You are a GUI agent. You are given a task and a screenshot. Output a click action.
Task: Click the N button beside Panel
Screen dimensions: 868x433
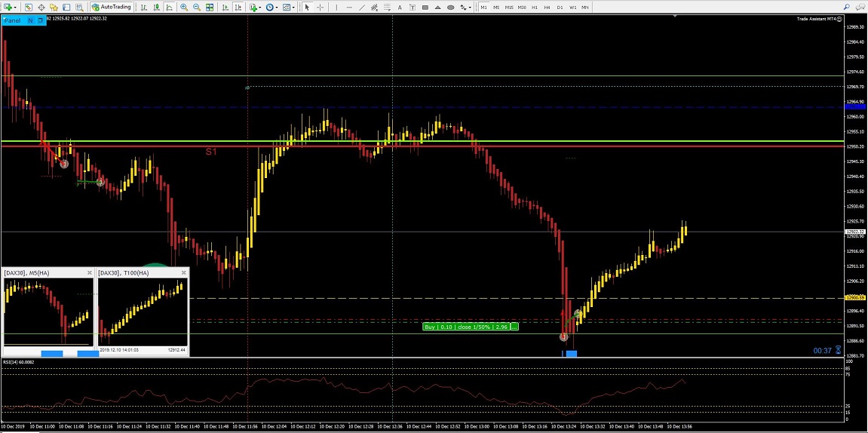coord(30,20)
